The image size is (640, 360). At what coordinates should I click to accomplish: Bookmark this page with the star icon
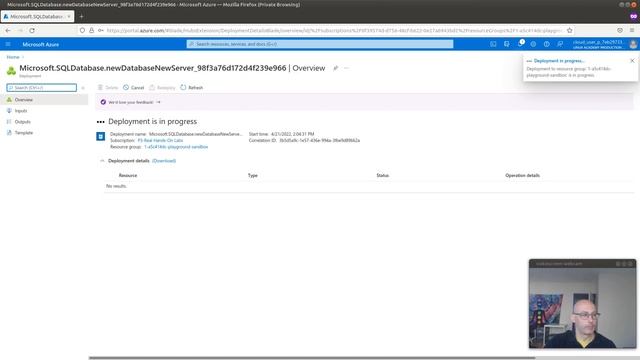[569, 31]
